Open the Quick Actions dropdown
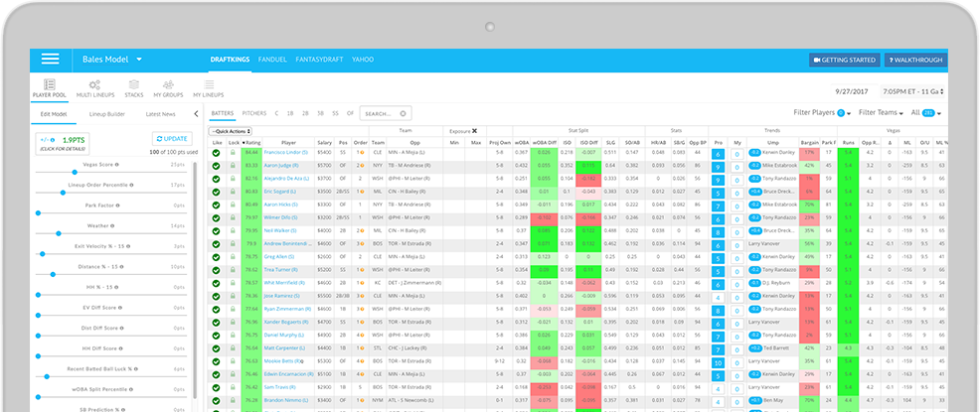 point(231,131)
